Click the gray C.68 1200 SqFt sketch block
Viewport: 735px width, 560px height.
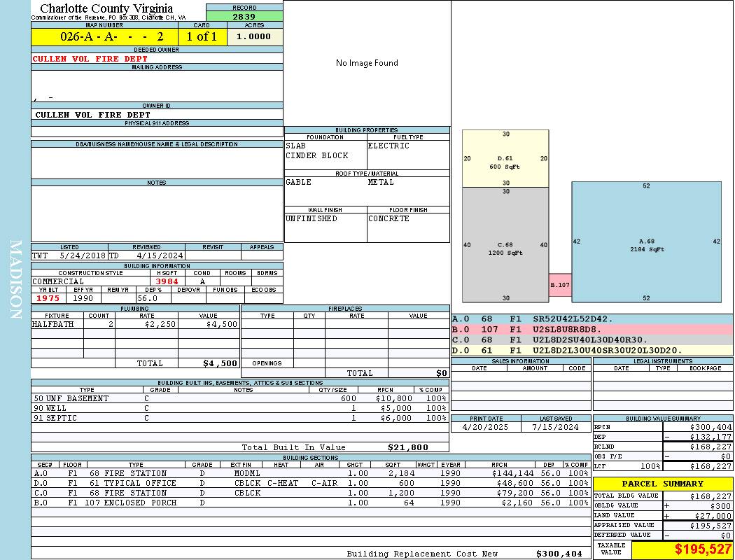[x=505, y=244]
